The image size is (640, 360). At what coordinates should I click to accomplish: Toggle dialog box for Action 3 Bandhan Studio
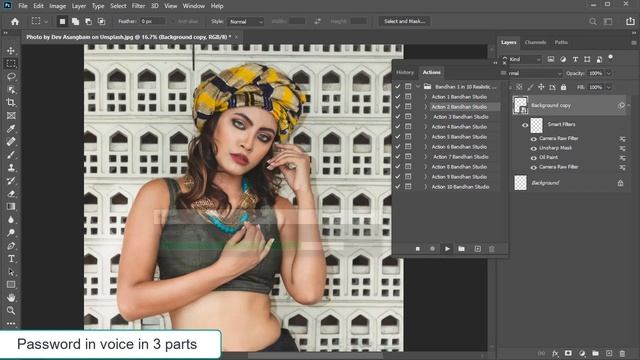[x=408, y=117]
